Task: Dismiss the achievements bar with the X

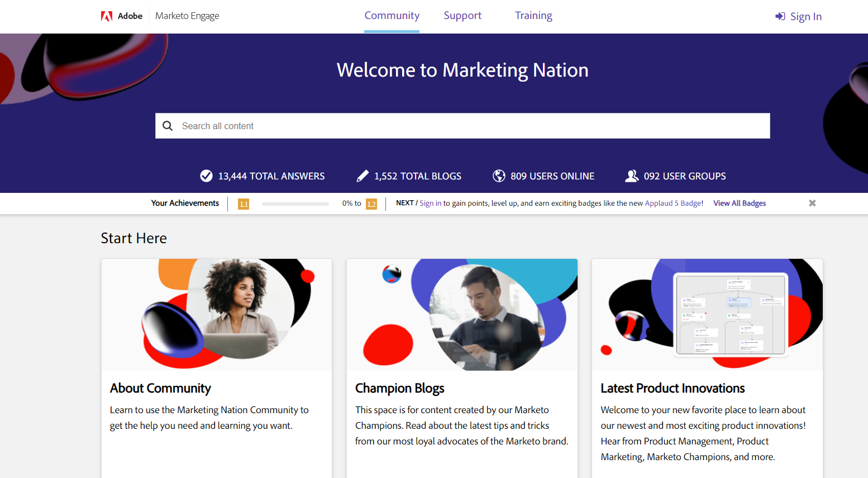Action: [812, 203]
